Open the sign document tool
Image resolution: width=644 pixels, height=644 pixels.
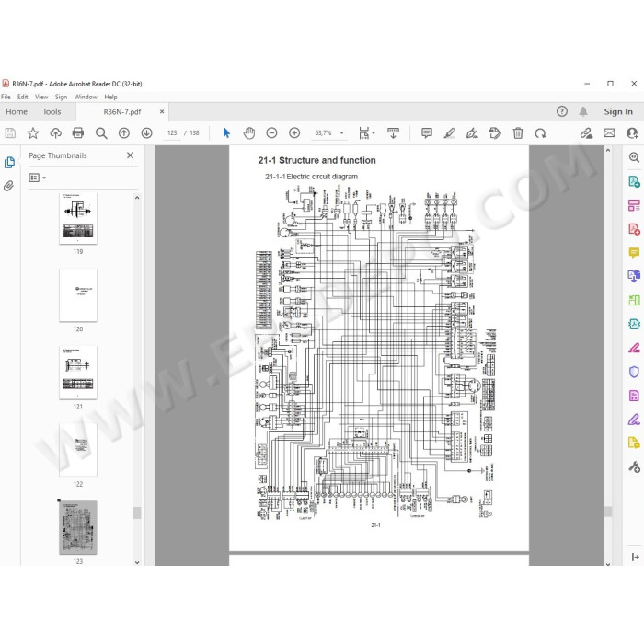[472, 133]
